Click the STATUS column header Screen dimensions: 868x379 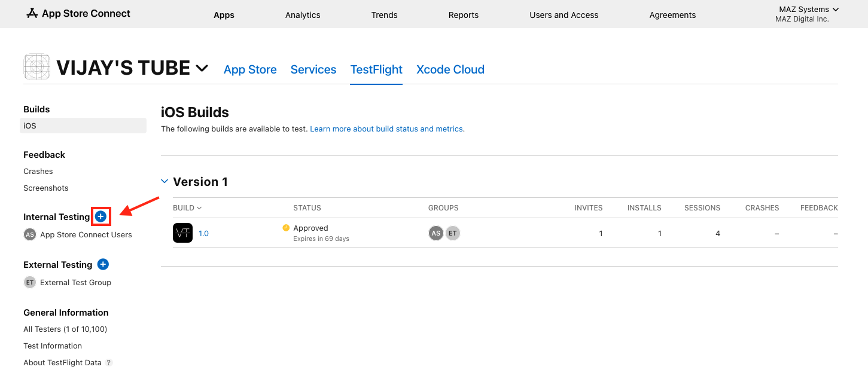point(307,207)
